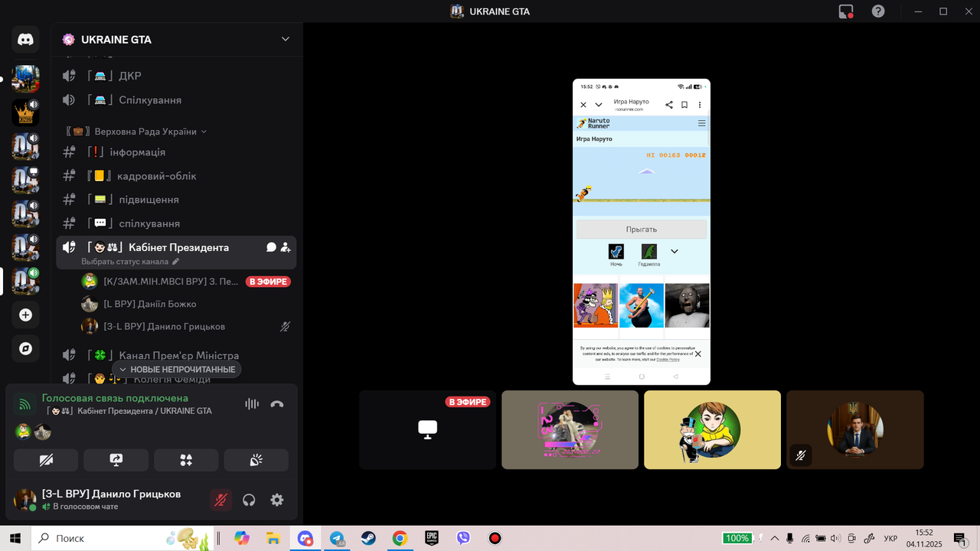Open Viber from the taskbar
Viewport: 980px width, 551px height.
pyautogui.click(x=463, y=538)
